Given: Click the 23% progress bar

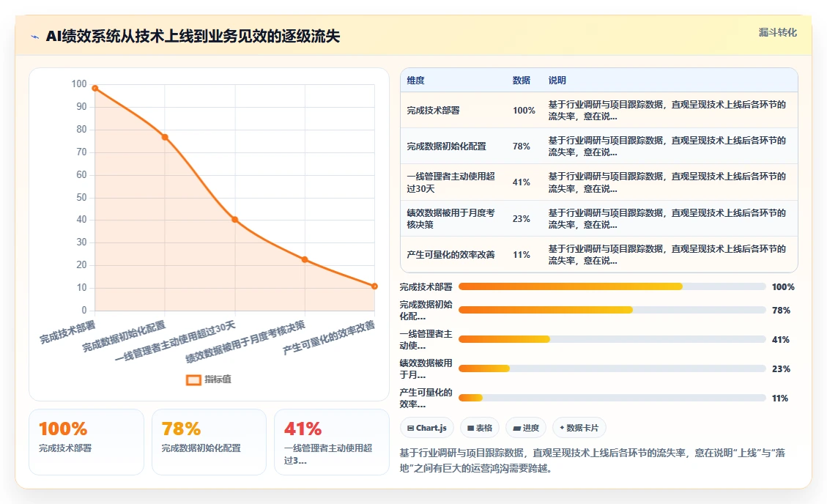Looking at the screenshot, I should pyautogui.click(x=612, y=368).
